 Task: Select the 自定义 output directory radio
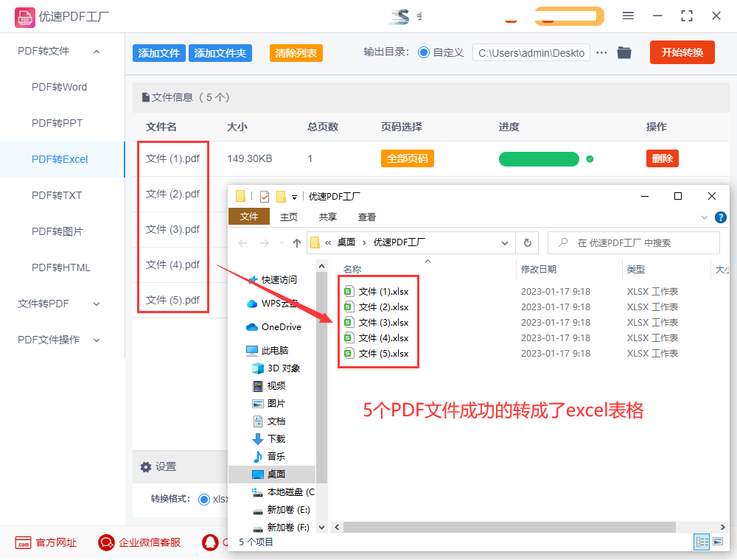click(x=424, y=52)
